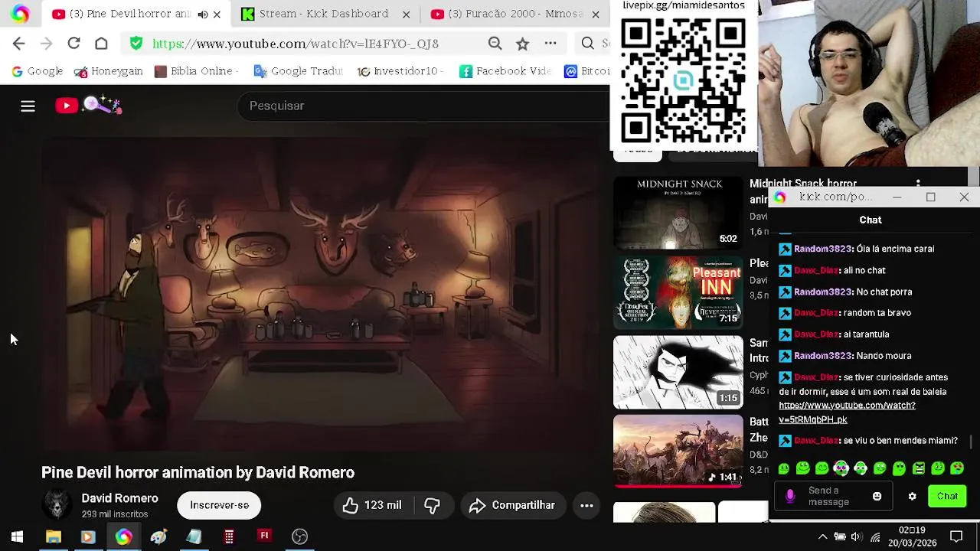Close the Furacão 2000 tab
Screen dimensions: 980x551
click(x=595, y=14)
